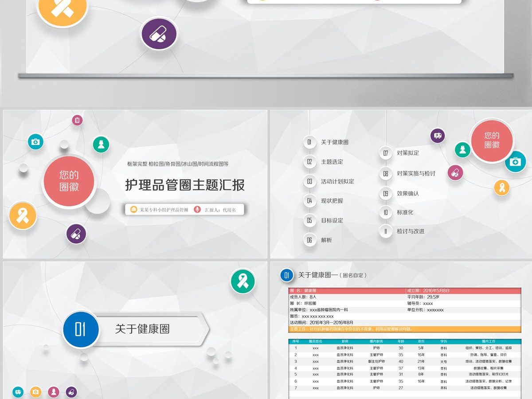The image size is (532, 399).
Task: Click 活动措施落实、制作幻灯片 cell
Action: tap(488, 375)
